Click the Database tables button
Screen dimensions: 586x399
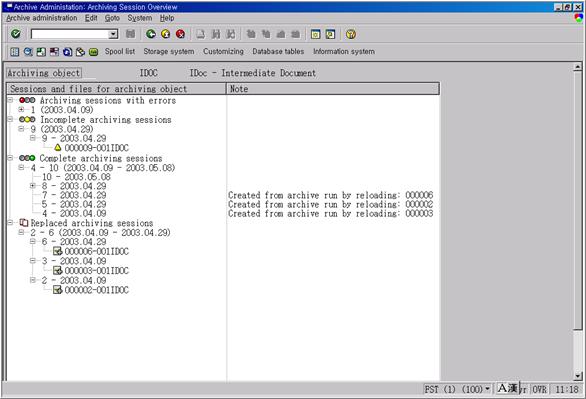coord(278,52)
